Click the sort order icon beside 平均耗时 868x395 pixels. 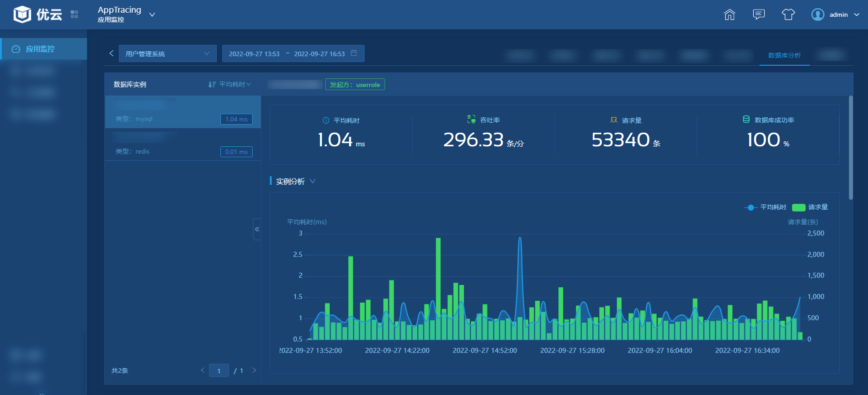(x=212, y=85)
